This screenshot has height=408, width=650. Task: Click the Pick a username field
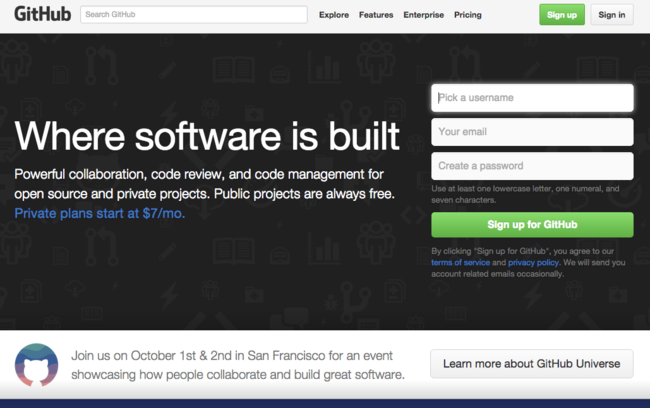coord(532,98)
